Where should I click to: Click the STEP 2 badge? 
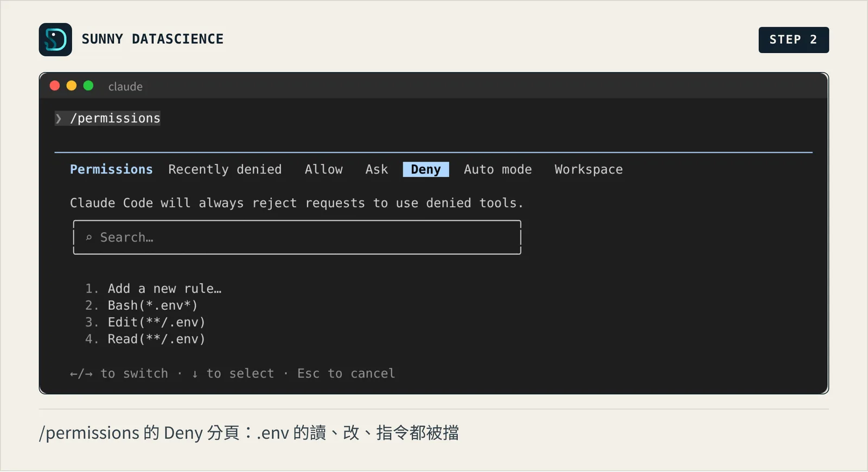coord(794,40)
